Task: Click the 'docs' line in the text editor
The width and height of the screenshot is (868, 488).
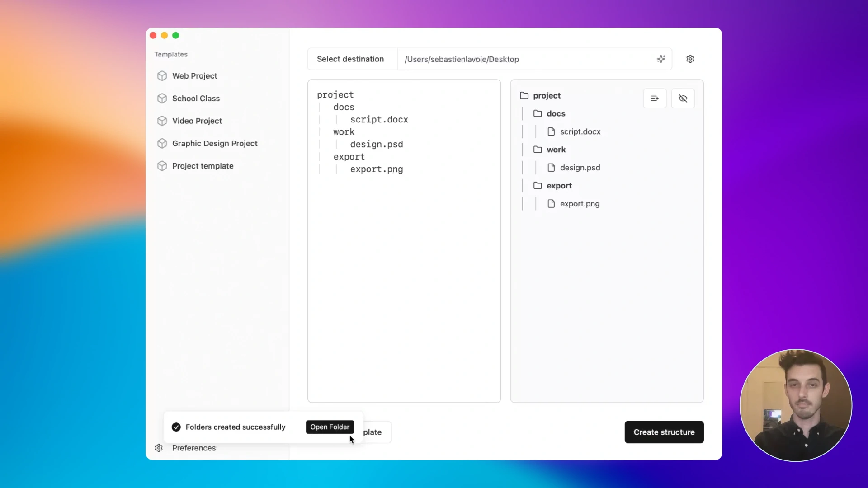Action: (344, 108)
